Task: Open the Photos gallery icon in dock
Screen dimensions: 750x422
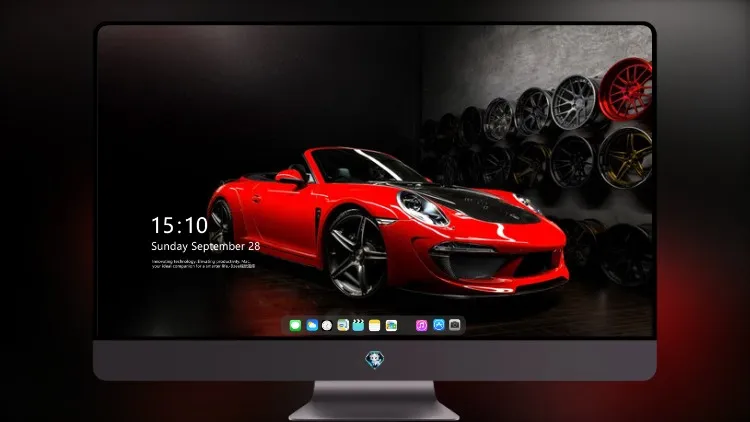Action: 391,325
